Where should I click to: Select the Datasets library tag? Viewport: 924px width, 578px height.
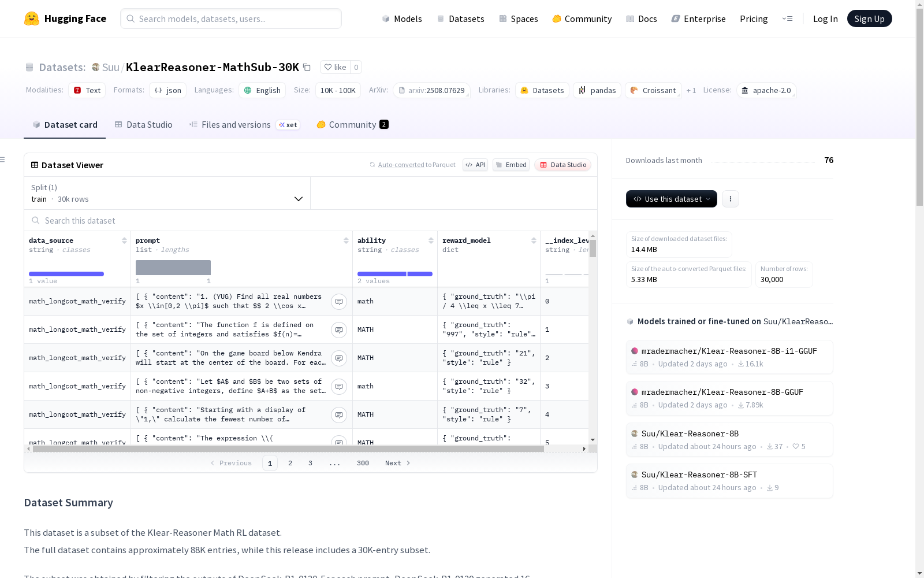pyautogui.click(x=542, y=90)
